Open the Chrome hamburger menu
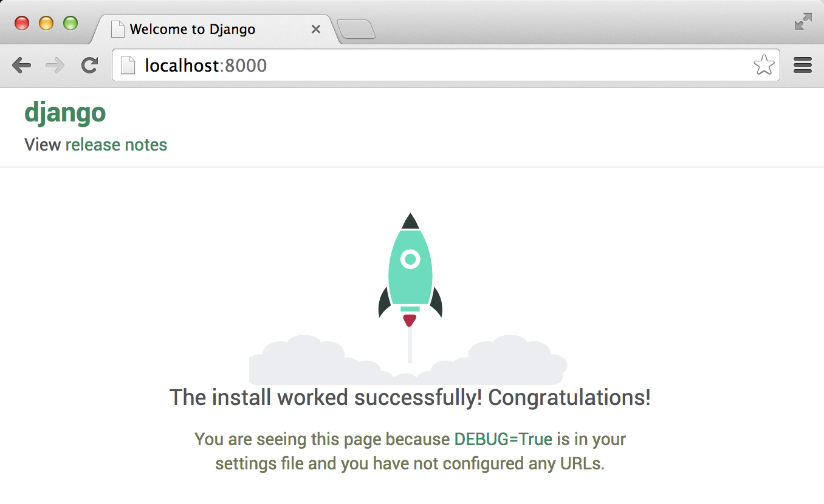 802,65
